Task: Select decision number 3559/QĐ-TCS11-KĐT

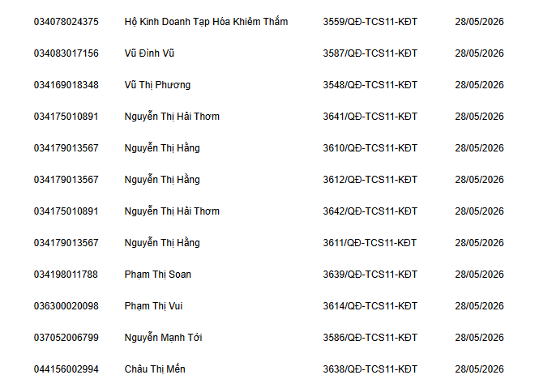Action: click(x=370, y=22)
